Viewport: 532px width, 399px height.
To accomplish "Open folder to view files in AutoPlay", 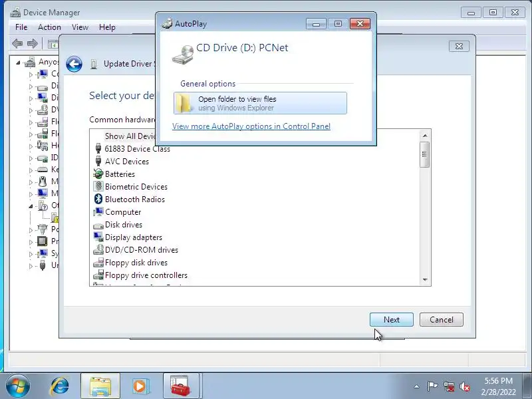I will [260, 103].
